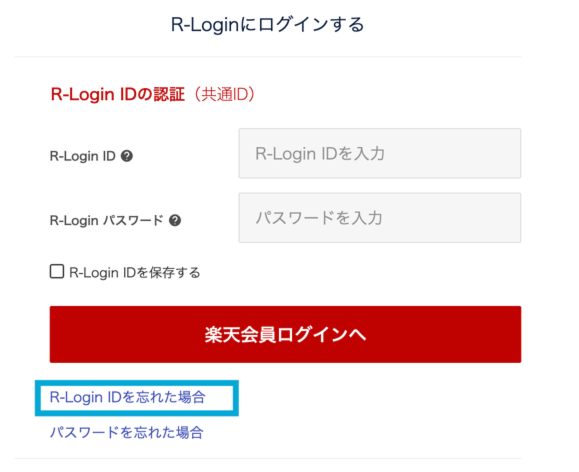Viewport: 579px width, 472px height.
Task: Click the R-Login IDを保存する checkbox label text
Action: (x=135, y=273)
